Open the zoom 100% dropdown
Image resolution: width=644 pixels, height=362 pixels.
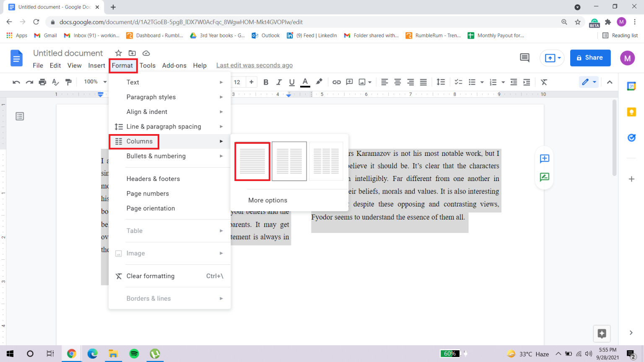(95, 82)
